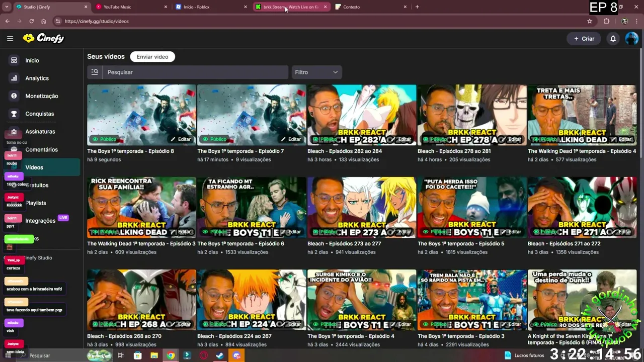The width and height of the screenshot is (644, 362).
Task: Open Assinaturas in the sidebar
Action: (40, 132)
